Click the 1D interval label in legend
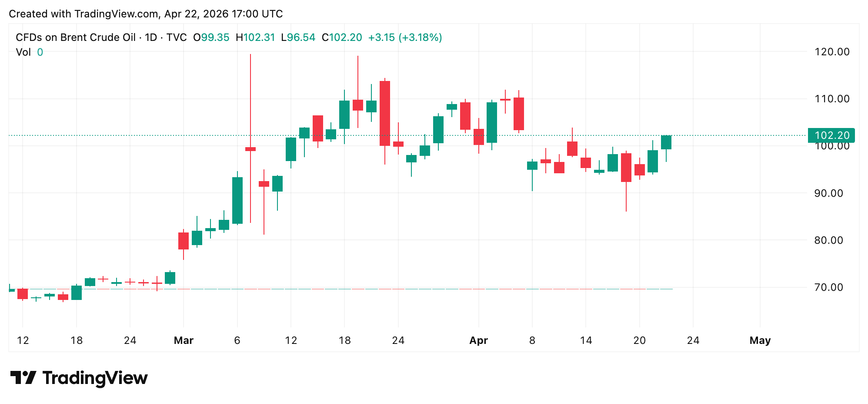The image size is (868, 404). [x=151, y=37]
